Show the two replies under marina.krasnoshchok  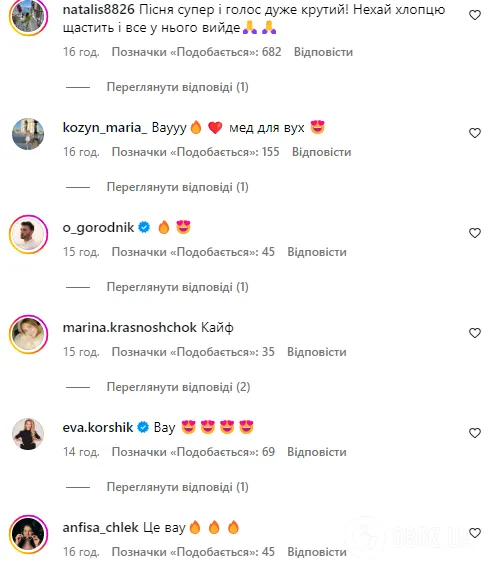[178, 387]
